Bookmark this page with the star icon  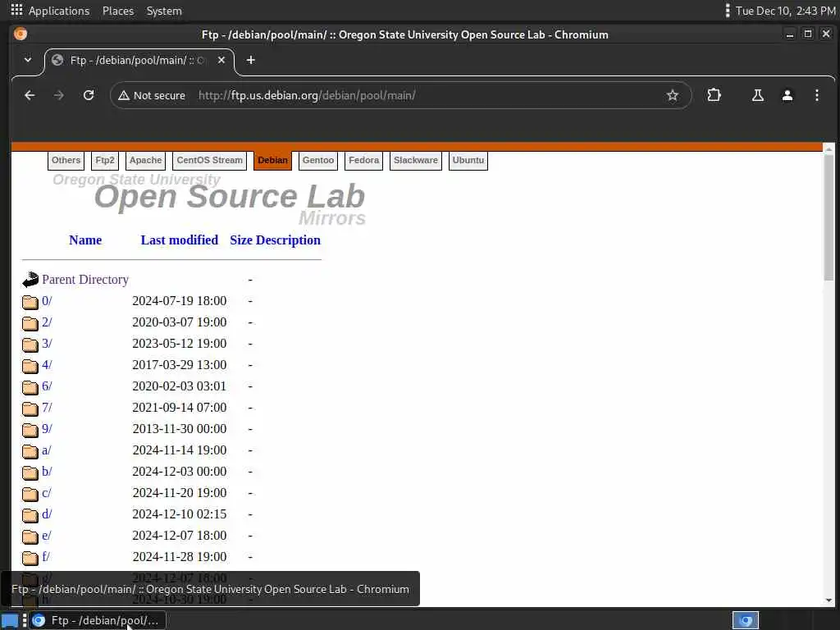click(673, 95)
